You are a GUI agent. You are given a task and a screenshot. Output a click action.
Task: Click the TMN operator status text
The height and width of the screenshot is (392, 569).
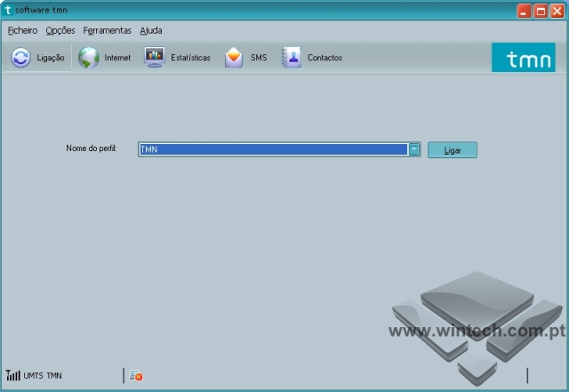[x=54, y=376]
